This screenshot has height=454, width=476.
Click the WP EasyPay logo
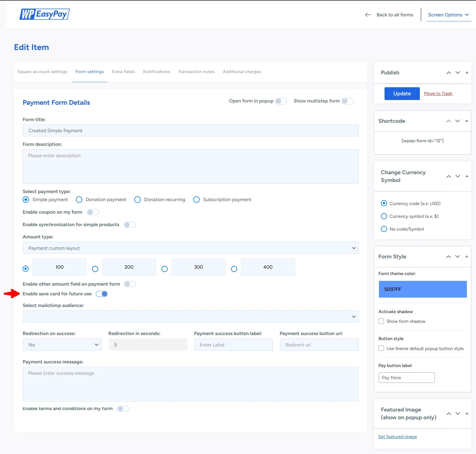pos(44,14)
